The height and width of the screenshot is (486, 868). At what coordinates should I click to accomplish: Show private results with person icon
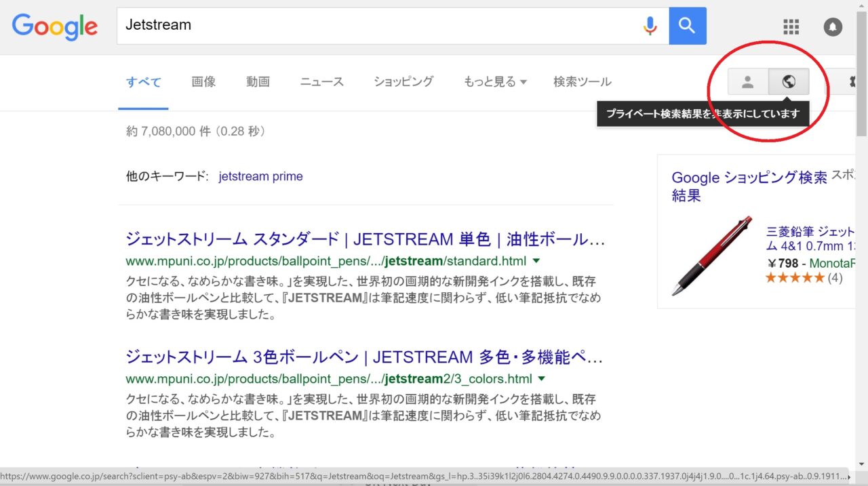748,82
